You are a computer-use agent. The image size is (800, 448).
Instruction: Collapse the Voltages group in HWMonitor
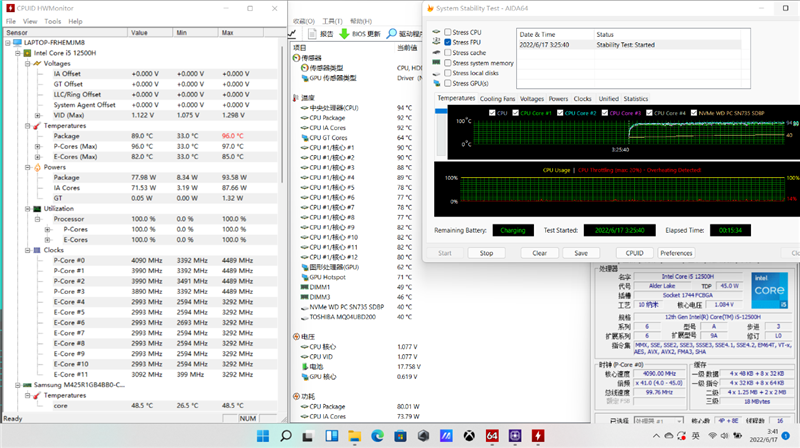tap(28, 64)
